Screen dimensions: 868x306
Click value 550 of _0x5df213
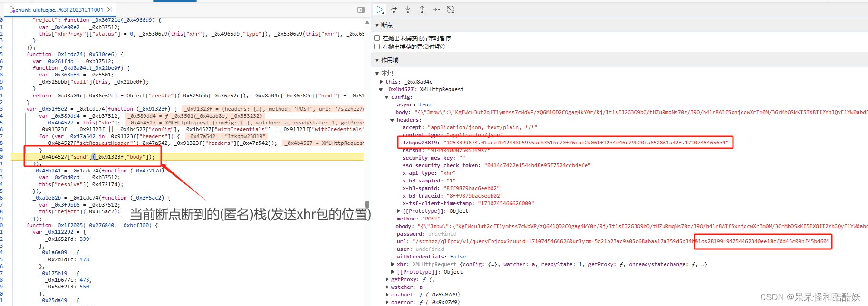click(x=84, y=287)
